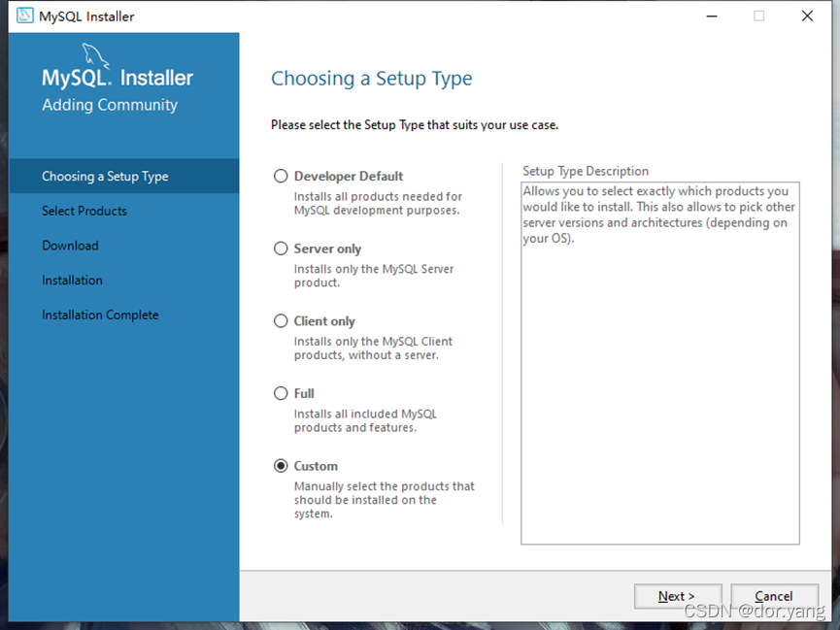840x630 pixels.
Task: Click inside the Setup Type Description box
Action: [x=660, y=363]
